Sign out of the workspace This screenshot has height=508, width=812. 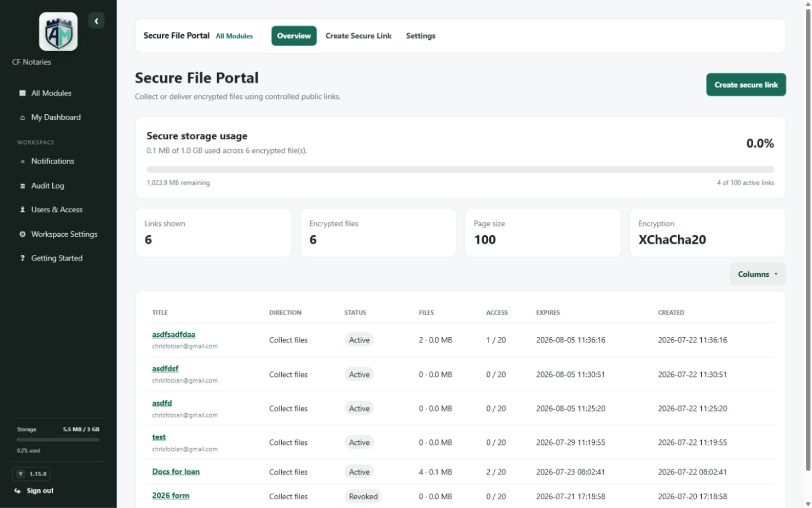(40, 491)
